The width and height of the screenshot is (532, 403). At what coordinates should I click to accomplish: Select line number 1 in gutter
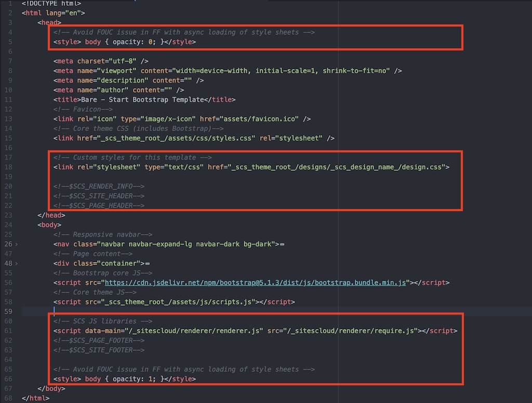10,4
